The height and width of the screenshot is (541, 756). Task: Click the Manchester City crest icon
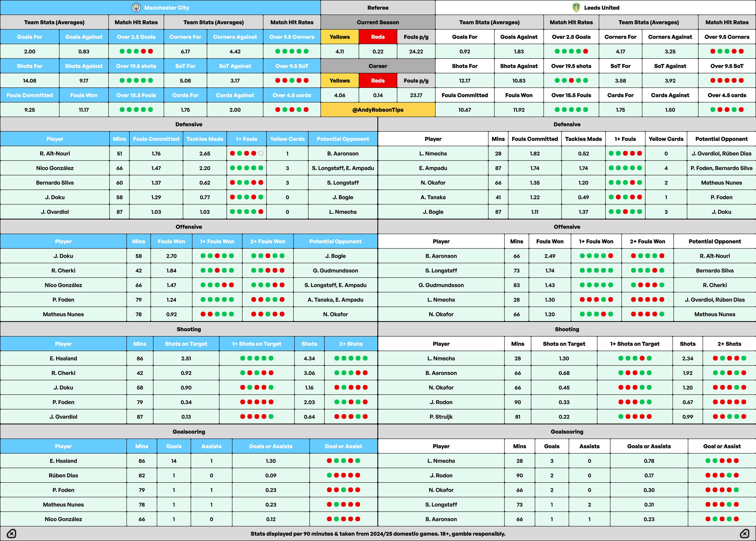(x=136, y=8)
